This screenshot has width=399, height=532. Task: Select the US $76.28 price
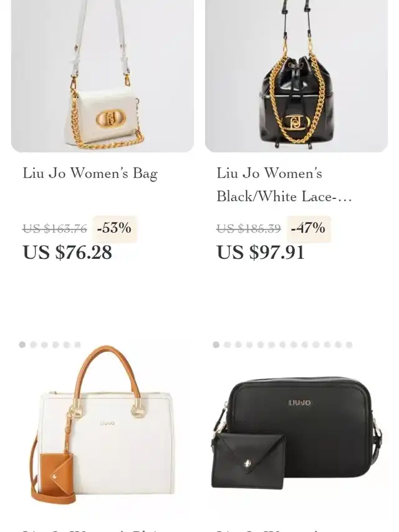tap(67, 253)
